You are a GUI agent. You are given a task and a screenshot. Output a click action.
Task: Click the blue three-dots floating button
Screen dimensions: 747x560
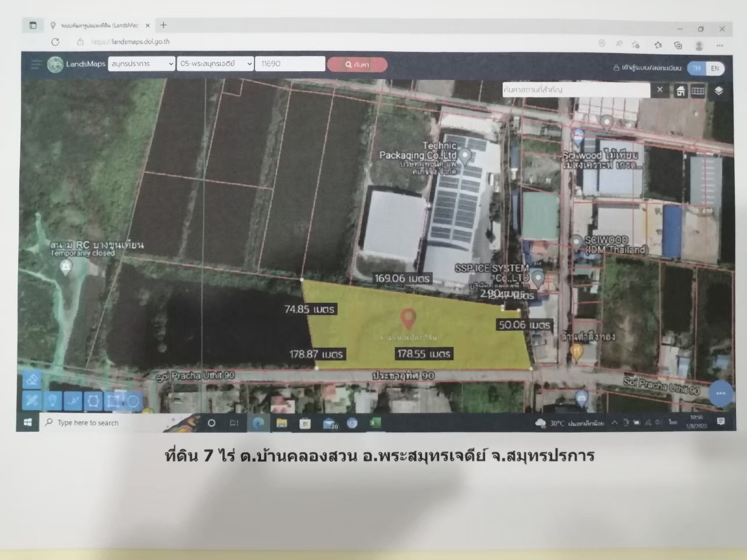[720, 393]
